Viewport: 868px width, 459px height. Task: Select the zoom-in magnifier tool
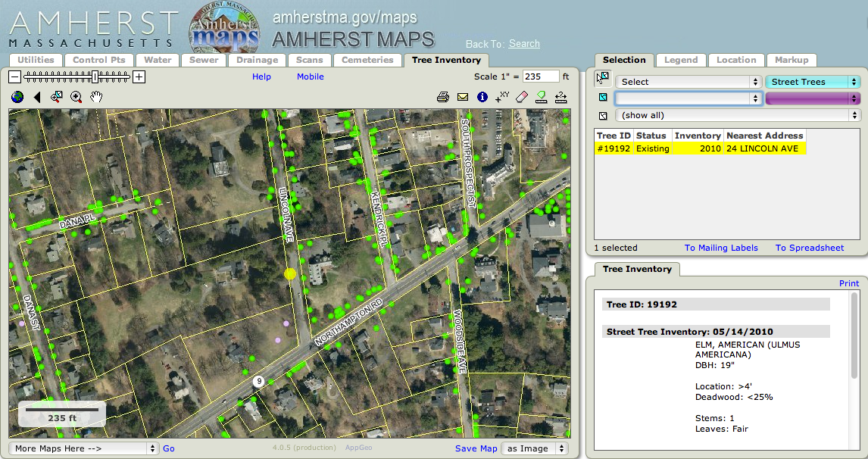click(x=76, y=97)
